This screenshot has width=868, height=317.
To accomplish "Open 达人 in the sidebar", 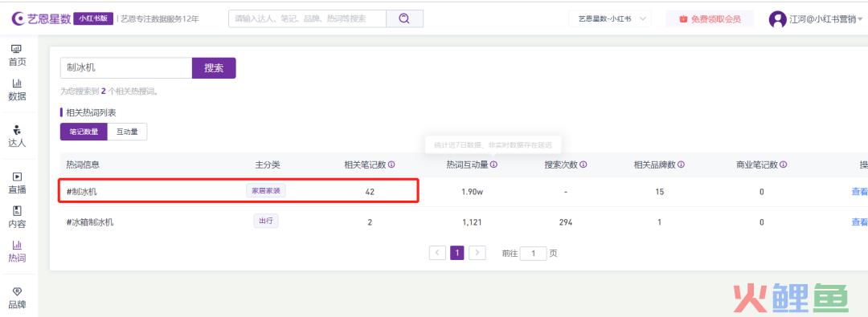I will coord(17,136).
